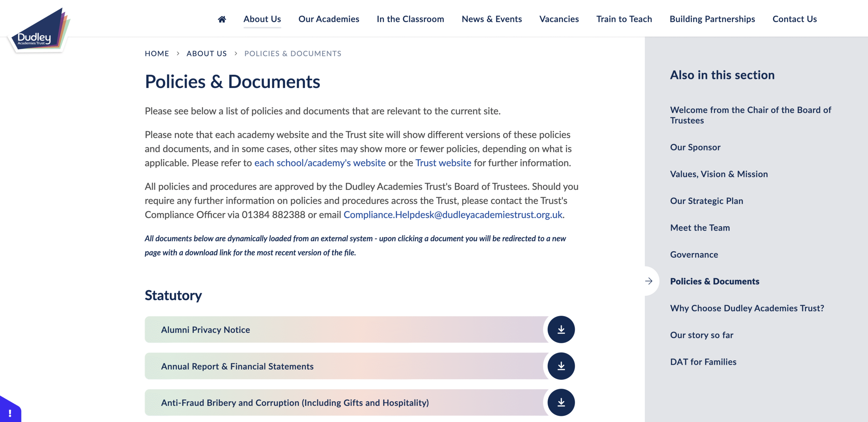Download the Alumni Privacy Notice document
Viewport: 868px width, 422px height.
point(561,330)
